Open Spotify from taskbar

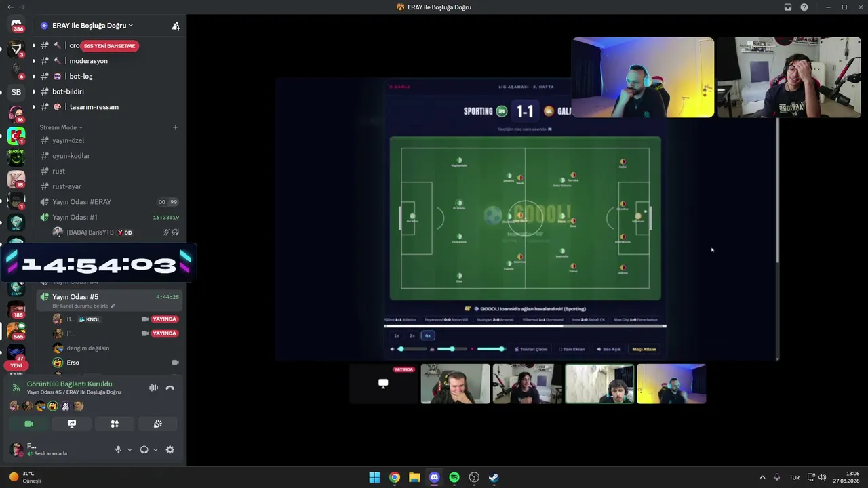[454, 477]
